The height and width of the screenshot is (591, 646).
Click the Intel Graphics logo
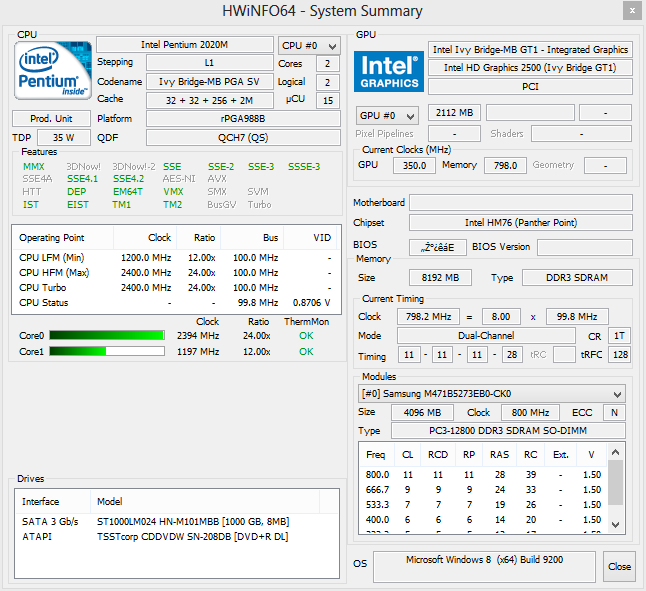pos(389,71)
